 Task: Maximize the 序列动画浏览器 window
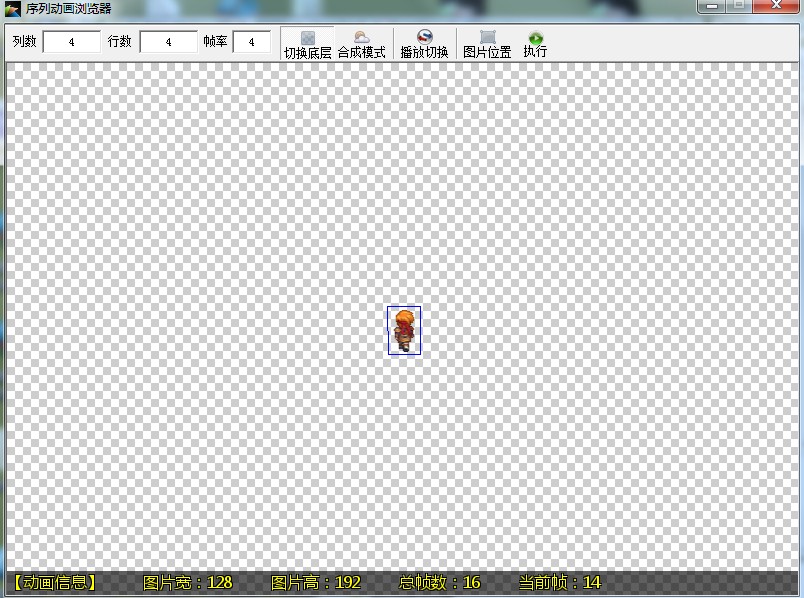coord(739,6)
